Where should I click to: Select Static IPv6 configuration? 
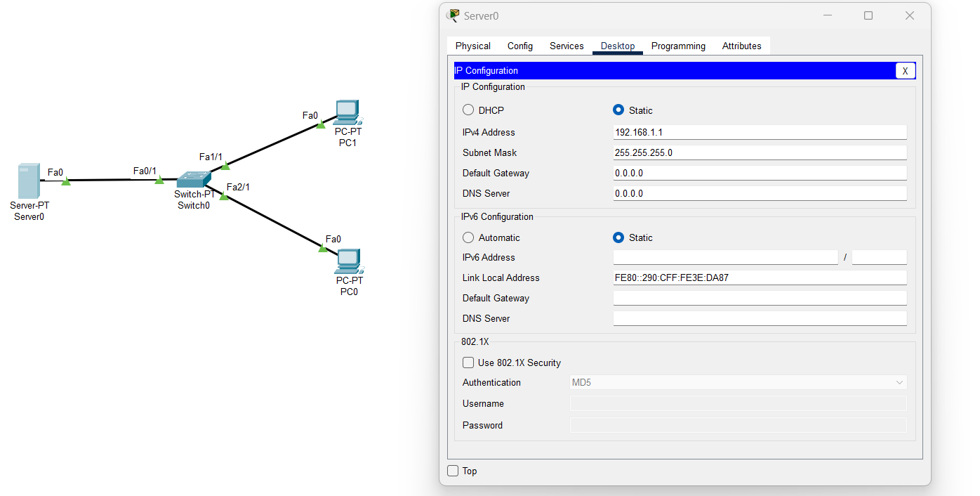[x=618, y=237]
